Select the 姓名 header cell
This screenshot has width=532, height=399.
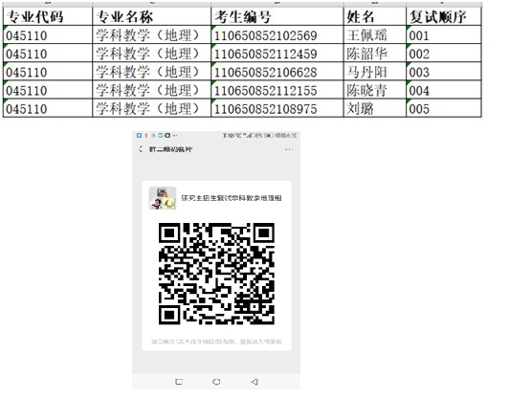[x=375, y=16]
